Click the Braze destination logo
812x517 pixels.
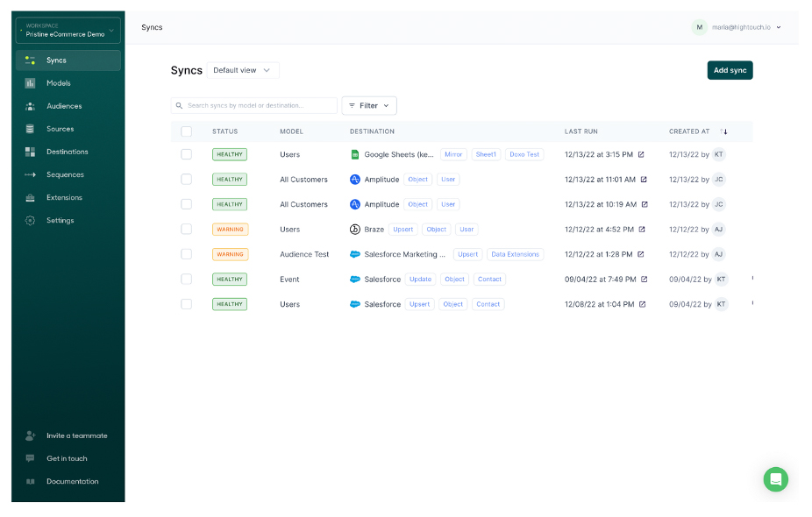click(x=355, y=229)
